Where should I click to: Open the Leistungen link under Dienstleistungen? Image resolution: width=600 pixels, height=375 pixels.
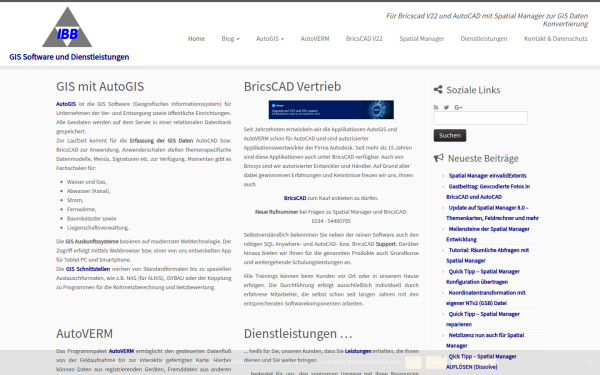click(358, 351)
